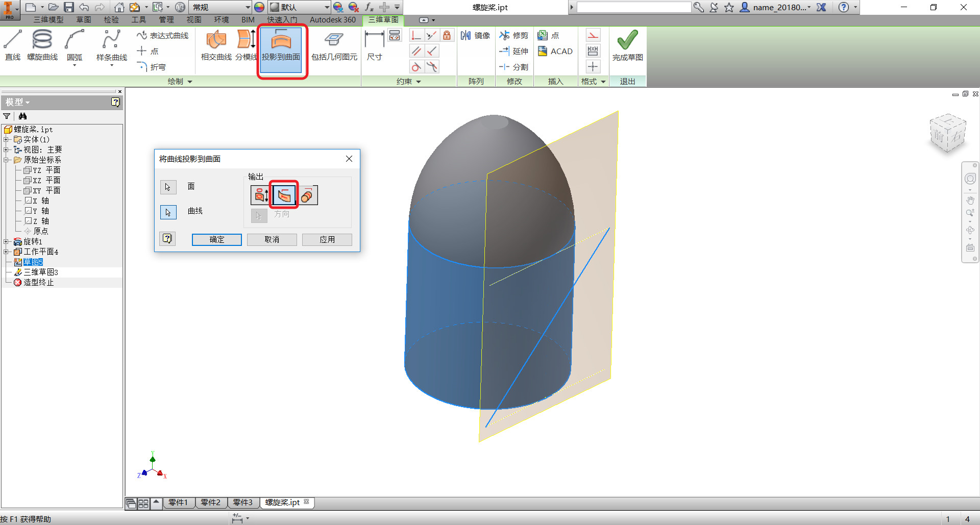Select the Mirror (镜像) tool
980x525 pixels.
(475, 35)
